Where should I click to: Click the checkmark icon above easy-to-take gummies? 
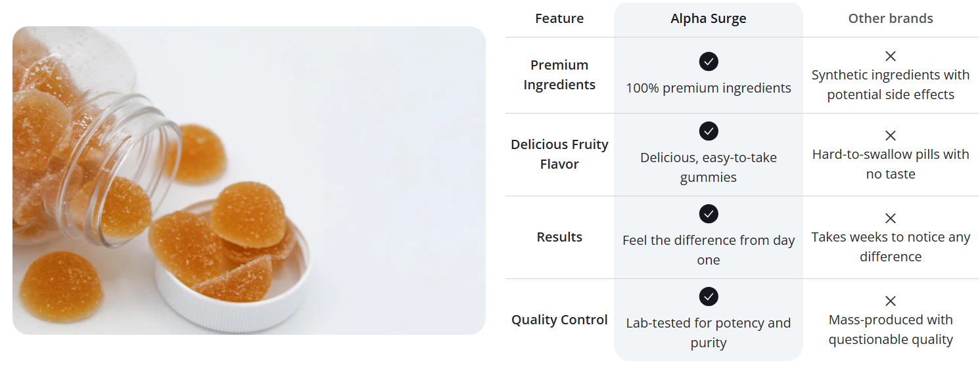click(x=709, y=131)
